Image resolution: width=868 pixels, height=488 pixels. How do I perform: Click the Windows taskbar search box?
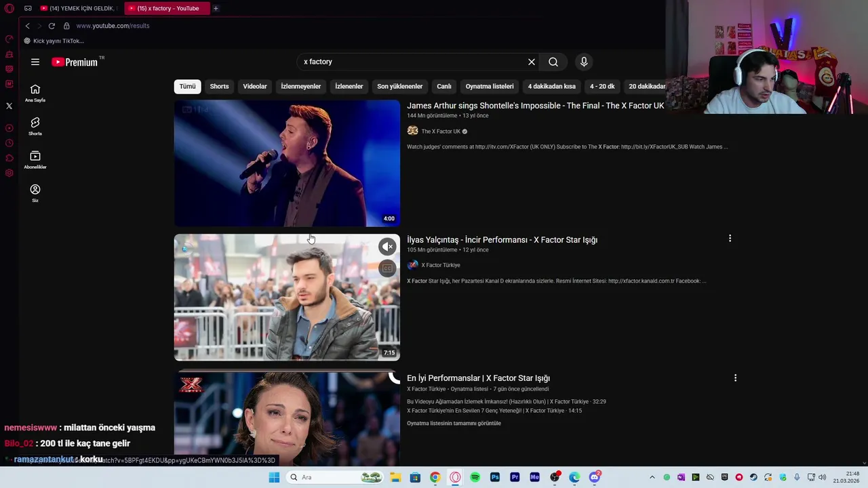tap(334, 477)
